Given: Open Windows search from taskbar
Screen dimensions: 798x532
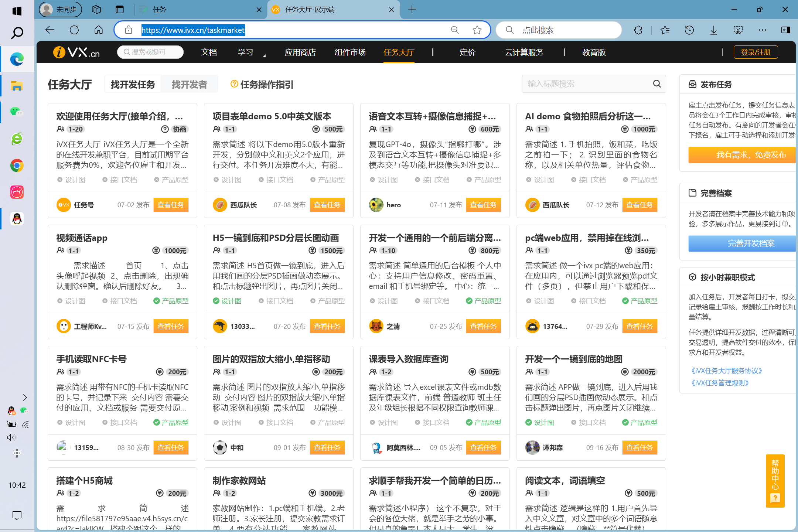Looking at the screenshot, I should [17, 33].
